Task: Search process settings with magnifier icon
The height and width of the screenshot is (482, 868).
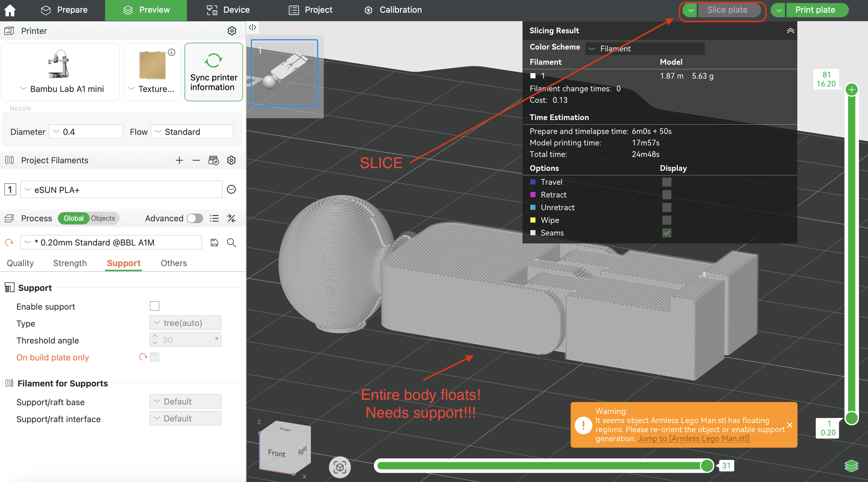Action: tap(231, 243)
